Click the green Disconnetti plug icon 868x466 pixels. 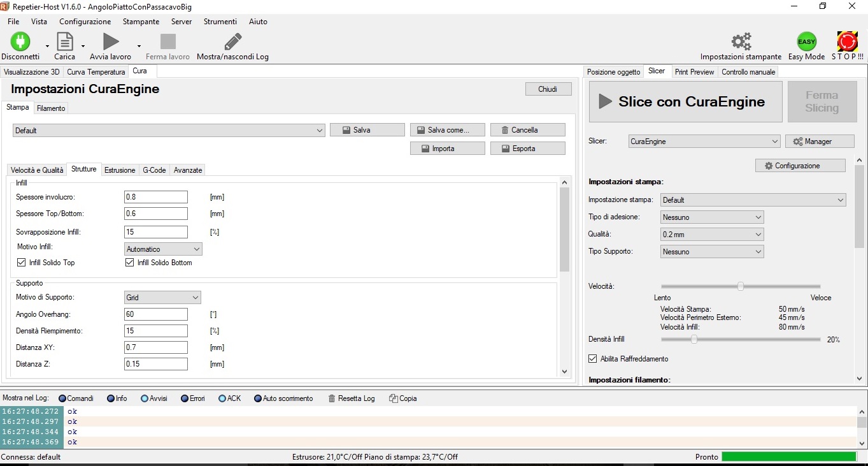click(20, 41)
